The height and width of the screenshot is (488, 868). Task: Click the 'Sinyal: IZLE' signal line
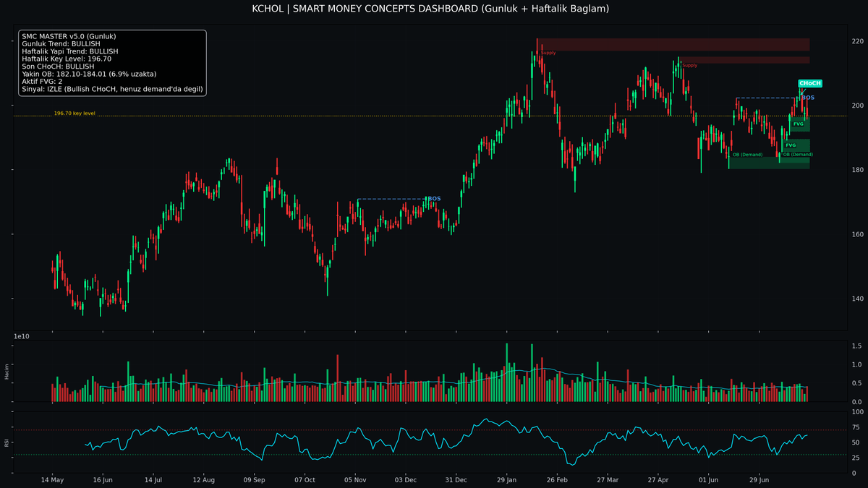(112, 90)
